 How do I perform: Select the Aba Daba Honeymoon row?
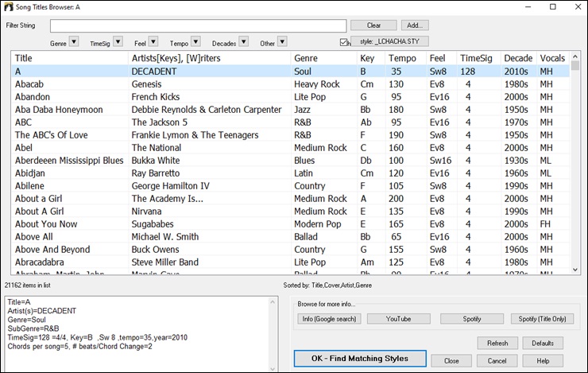tap(291, 110)
